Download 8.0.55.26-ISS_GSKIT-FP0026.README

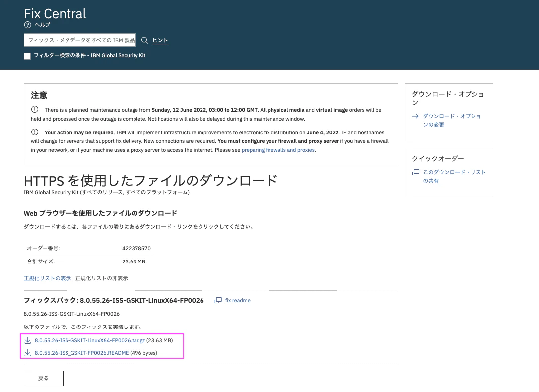point(81,353)
